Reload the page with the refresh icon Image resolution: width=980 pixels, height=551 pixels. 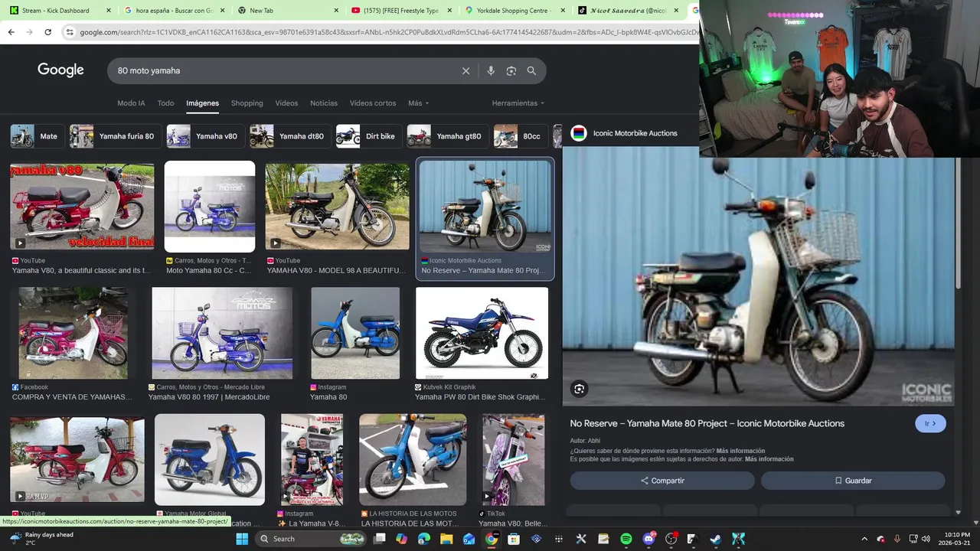tap(47, 32)
